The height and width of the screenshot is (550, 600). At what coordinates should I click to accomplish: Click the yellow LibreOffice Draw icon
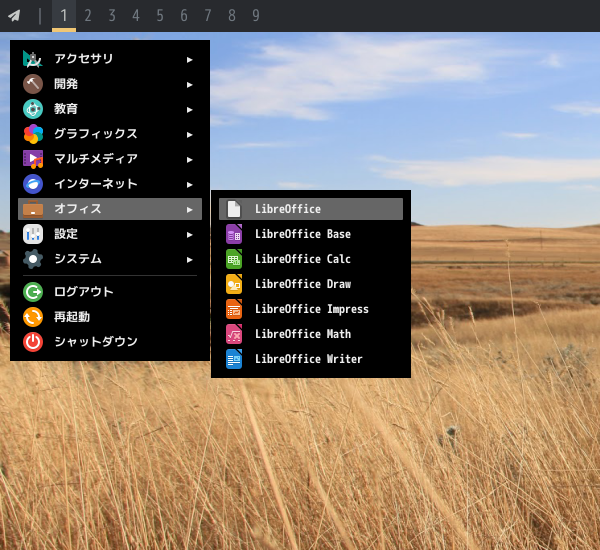234,284
